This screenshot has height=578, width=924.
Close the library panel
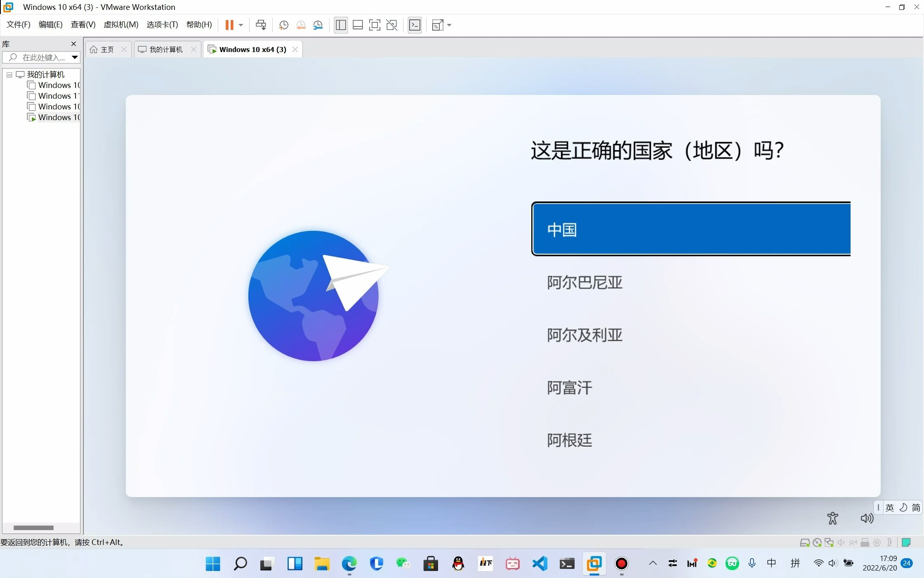pos(74,44)
